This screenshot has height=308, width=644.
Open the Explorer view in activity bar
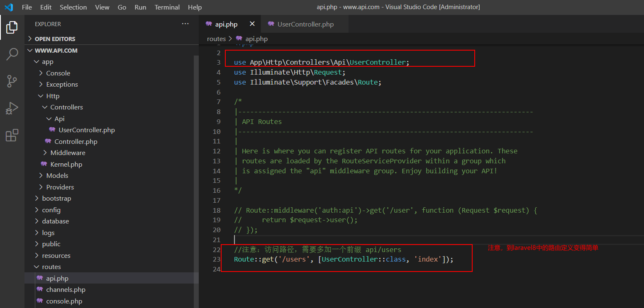tap(12, 27)
